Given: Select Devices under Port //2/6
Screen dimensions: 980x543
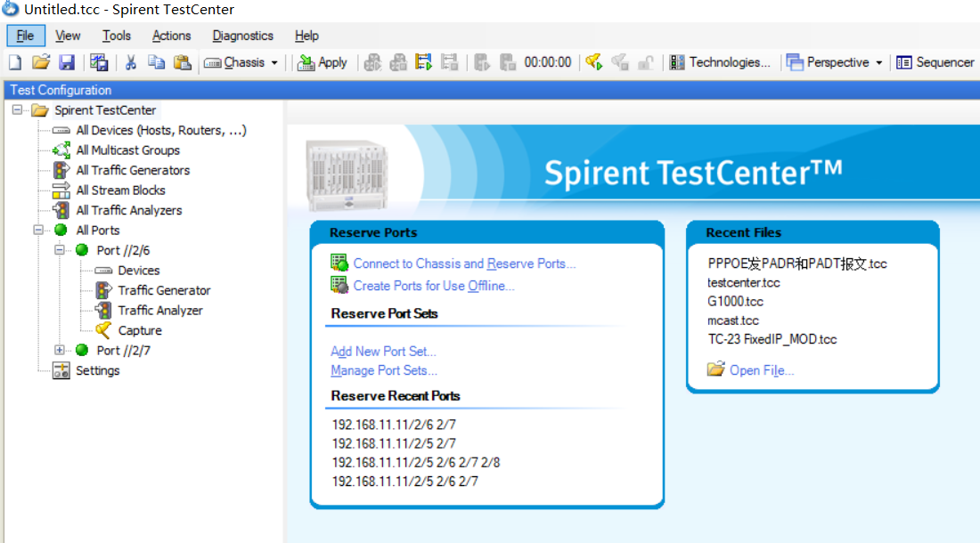Looking at the screenshot, I should pos(139,271).
